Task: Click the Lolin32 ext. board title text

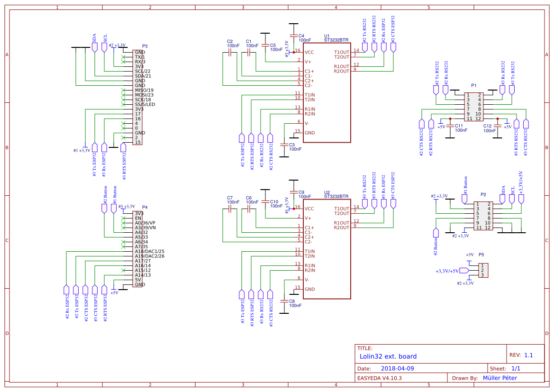Action: (388, 356)
